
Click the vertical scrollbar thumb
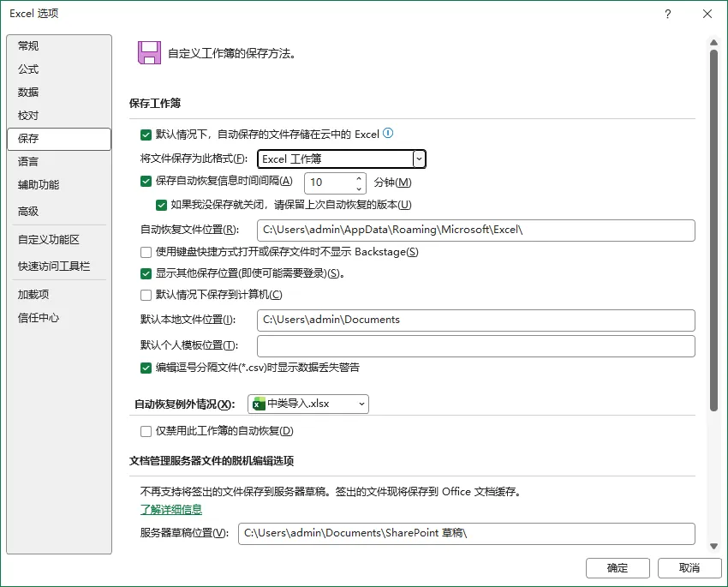(x=713, y=231)
